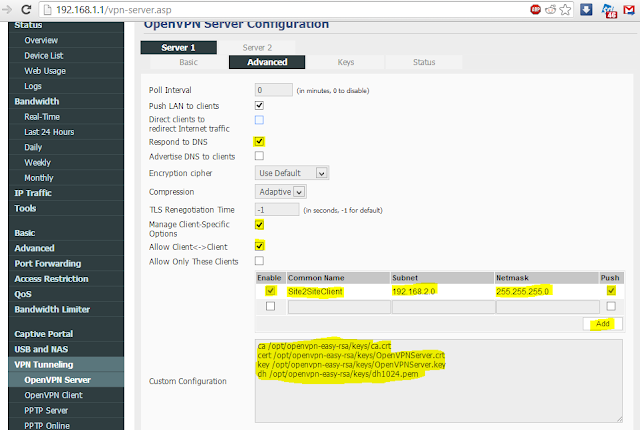
Task: Toggle Enable checkbox for Site2SiteClient row
Action: tap(270, 291)
